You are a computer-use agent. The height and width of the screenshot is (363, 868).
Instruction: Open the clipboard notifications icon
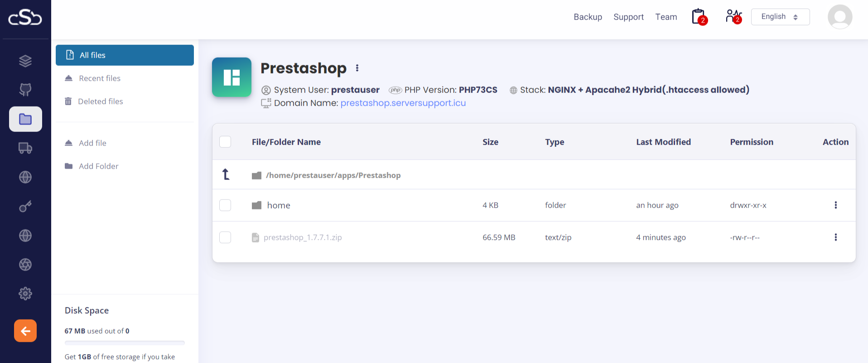pyautogui.click(x=699, y=17)
